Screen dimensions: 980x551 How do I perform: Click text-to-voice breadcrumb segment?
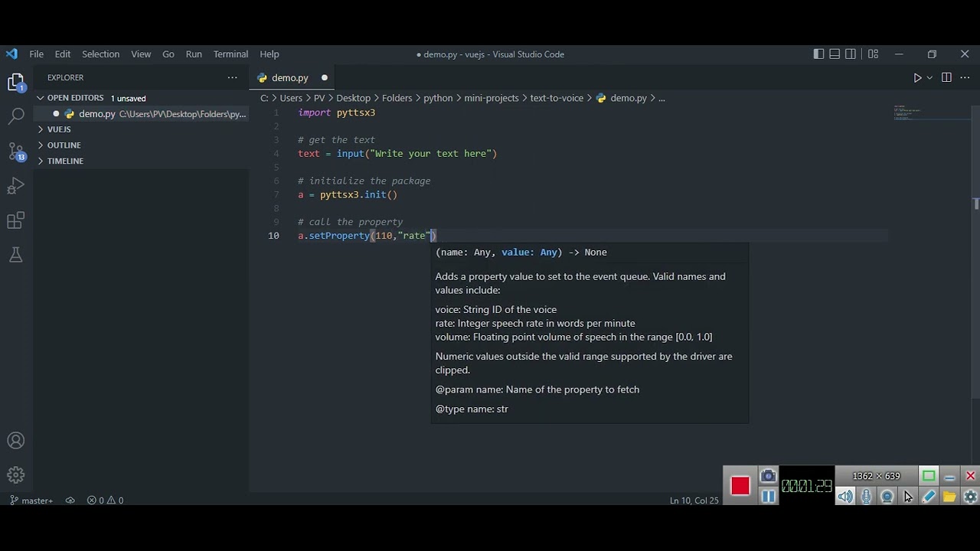557,98
